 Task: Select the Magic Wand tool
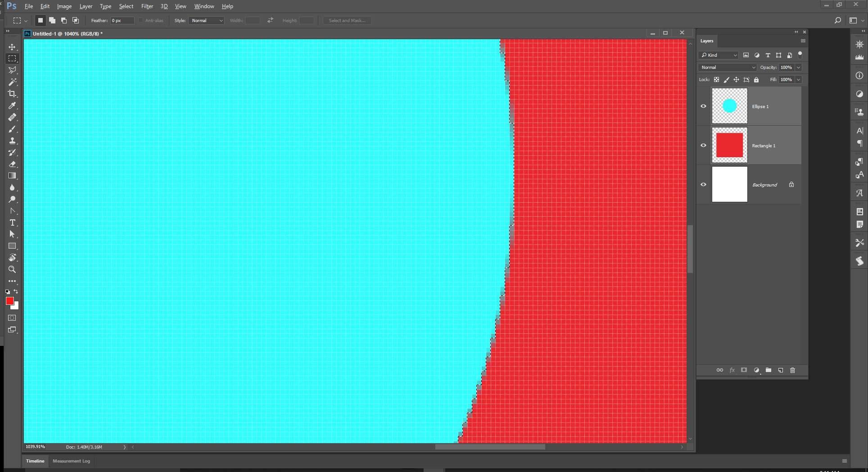(12, 82)
